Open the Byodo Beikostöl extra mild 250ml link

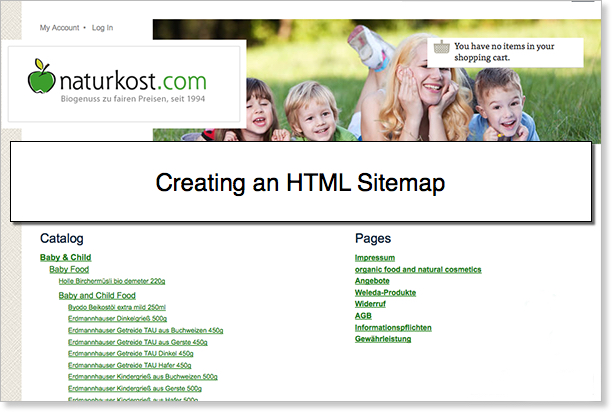pyautogui.click(x=117, y=307)
